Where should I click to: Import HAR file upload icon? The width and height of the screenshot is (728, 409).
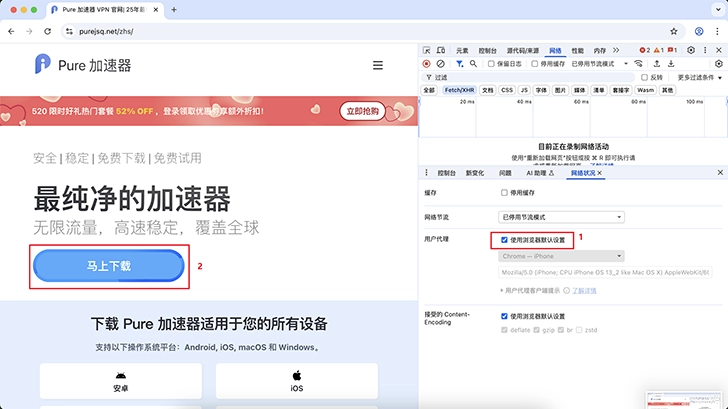click(656, 64)
